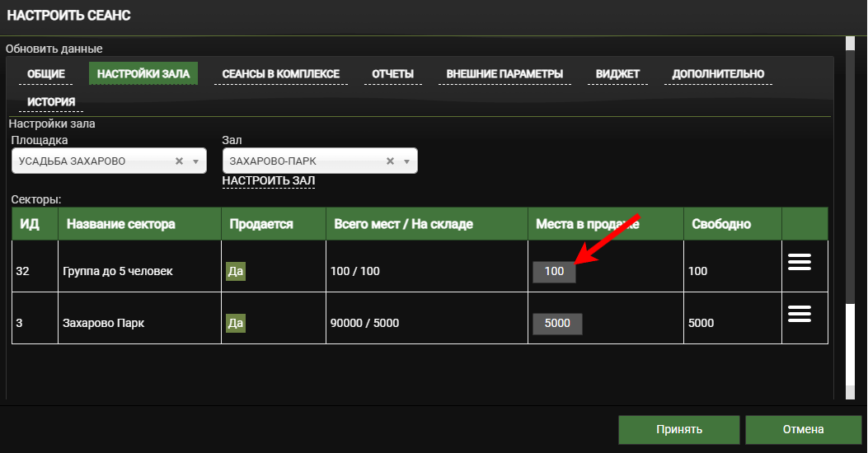Screen dimensions: 868x453
Task: Go to the Отчеты tab
Action: point(392,74)
